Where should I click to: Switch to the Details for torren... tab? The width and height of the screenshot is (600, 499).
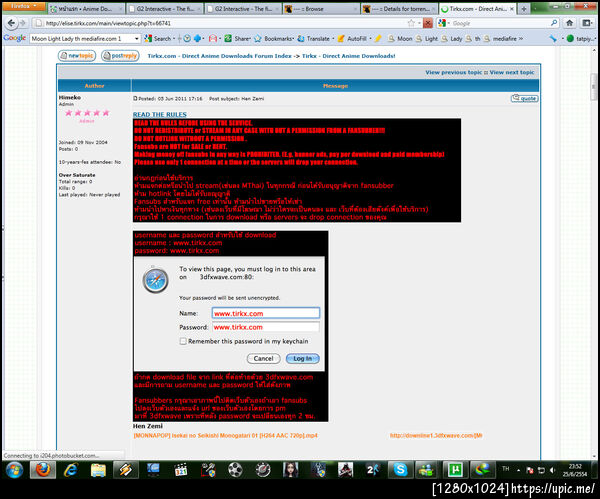pyautogui.click(x=399, y=8)
